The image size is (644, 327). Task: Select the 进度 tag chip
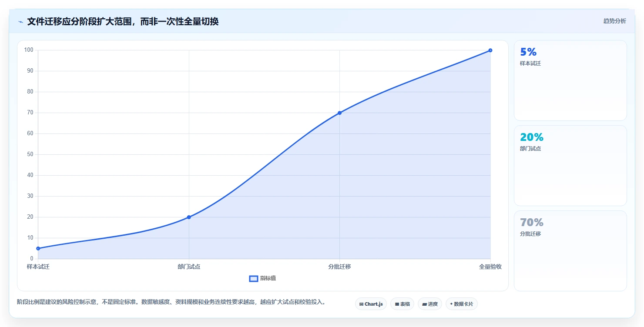(x=430, y=304)
